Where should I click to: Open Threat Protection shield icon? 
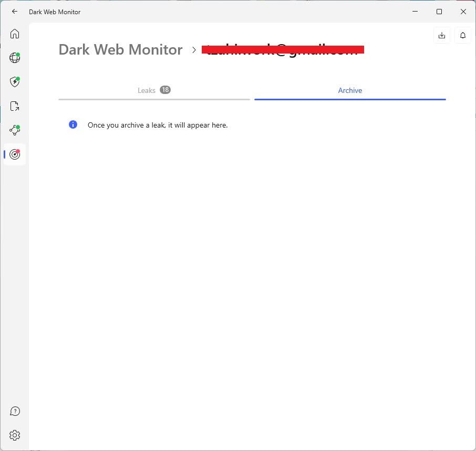click(15, 82)
